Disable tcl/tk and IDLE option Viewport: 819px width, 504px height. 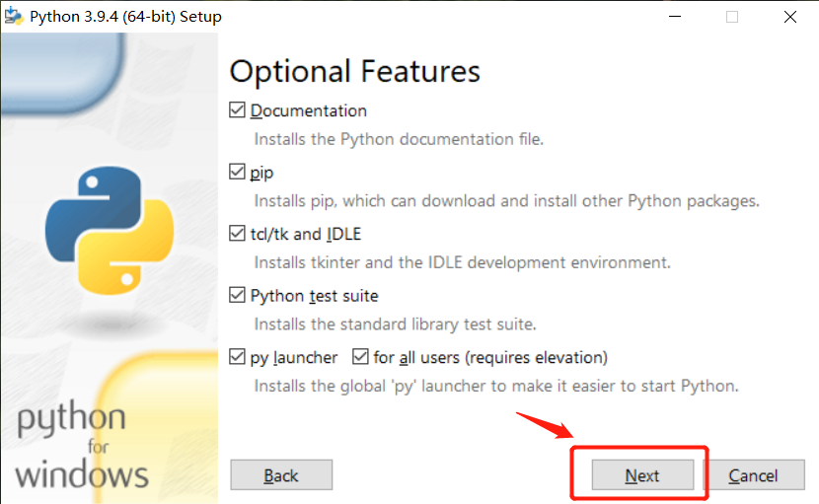237,234
